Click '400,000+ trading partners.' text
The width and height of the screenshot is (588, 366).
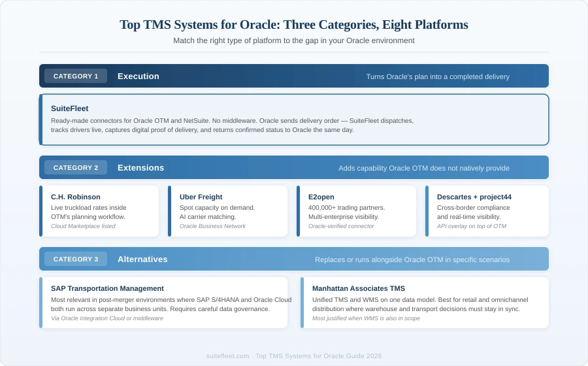tap(346, 207)
